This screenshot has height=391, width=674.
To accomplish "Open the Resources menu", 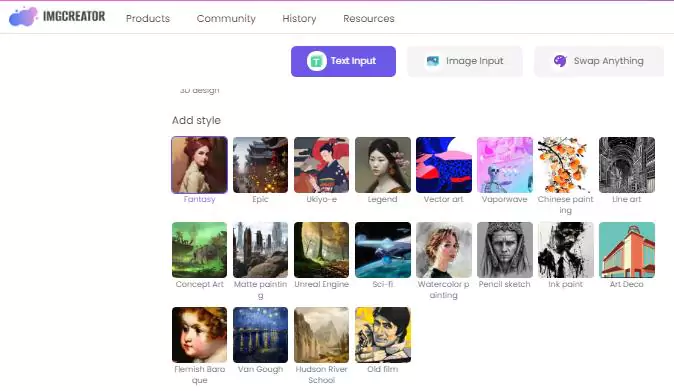I will pyautogui.click(x=369, y=18).
